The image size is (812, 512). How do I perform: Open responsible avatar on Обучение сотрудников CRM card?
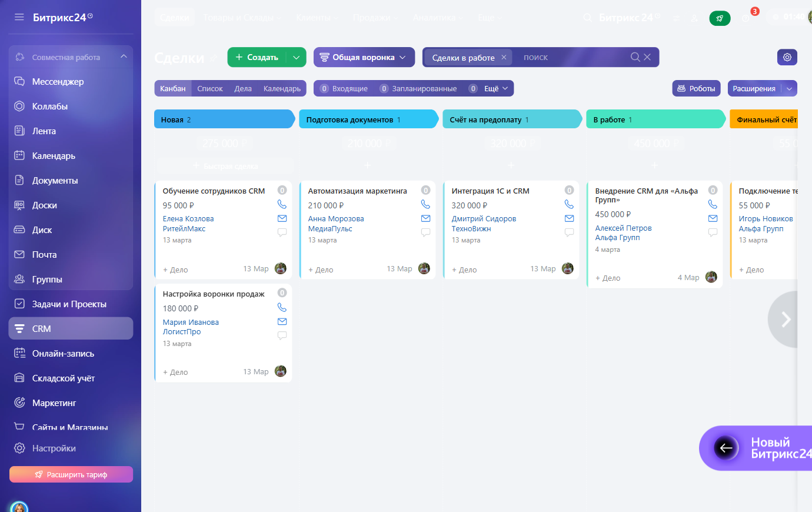coord(281,268)
